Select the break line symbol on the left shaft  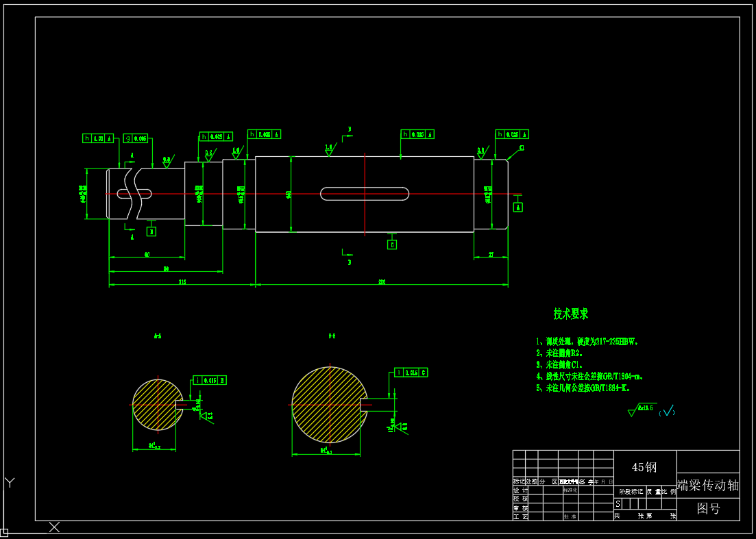[x=134, y=194]
